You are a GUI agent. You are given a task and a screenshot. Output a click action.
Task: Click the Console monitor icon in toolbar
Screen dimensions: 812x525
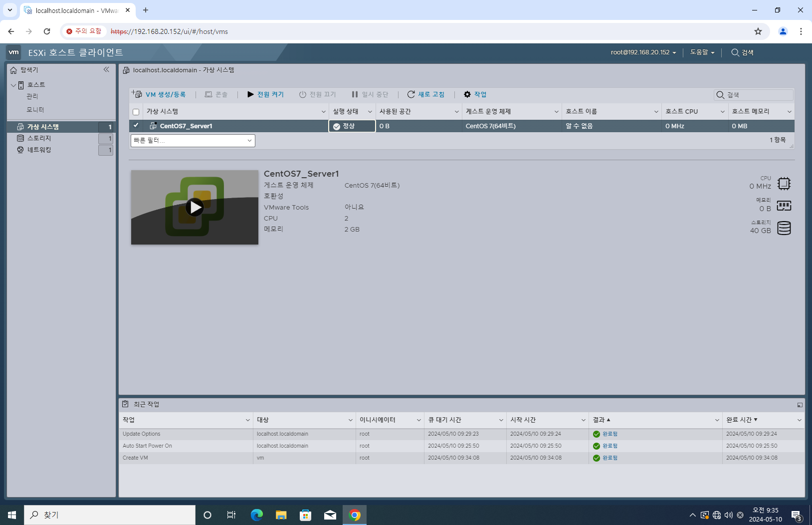(x=208, y=94)
